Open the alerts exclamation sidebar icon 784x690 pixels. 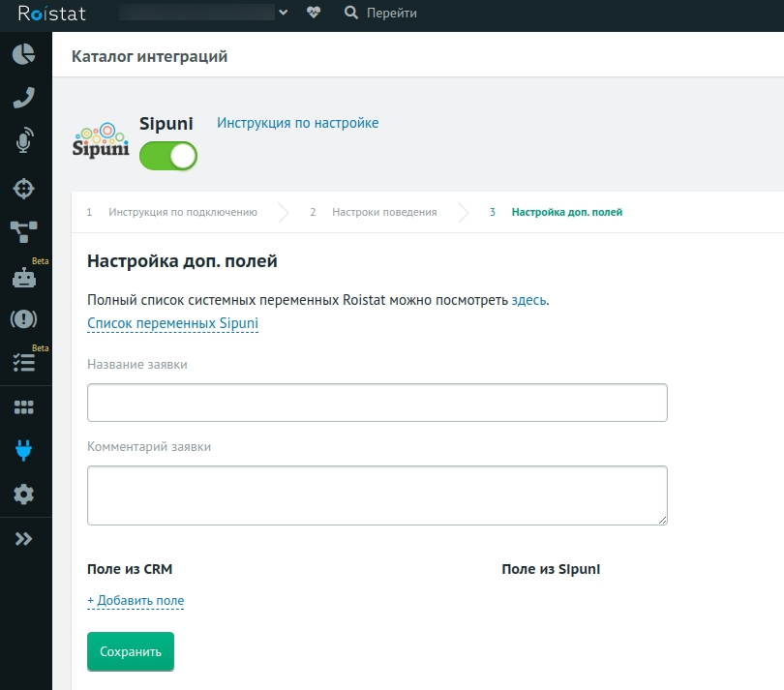point(23,318)
